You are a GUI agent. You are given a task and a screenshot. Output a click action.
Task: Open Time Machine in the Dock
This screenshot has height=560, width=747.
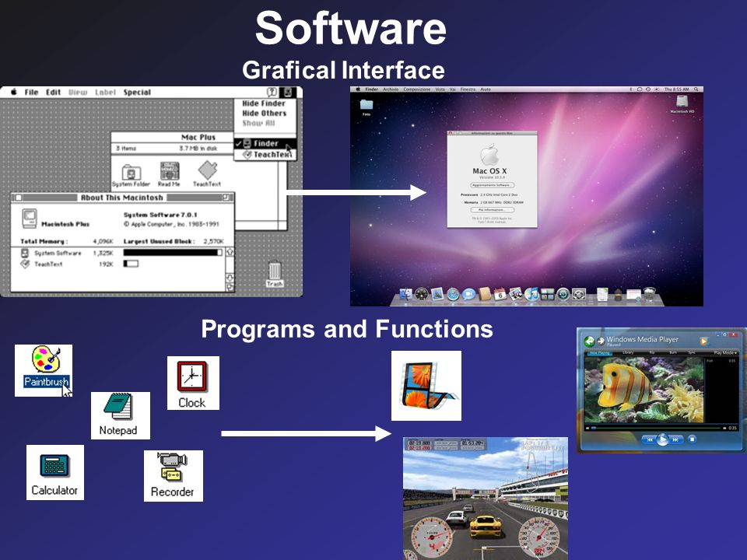click(x=563, y=294)
